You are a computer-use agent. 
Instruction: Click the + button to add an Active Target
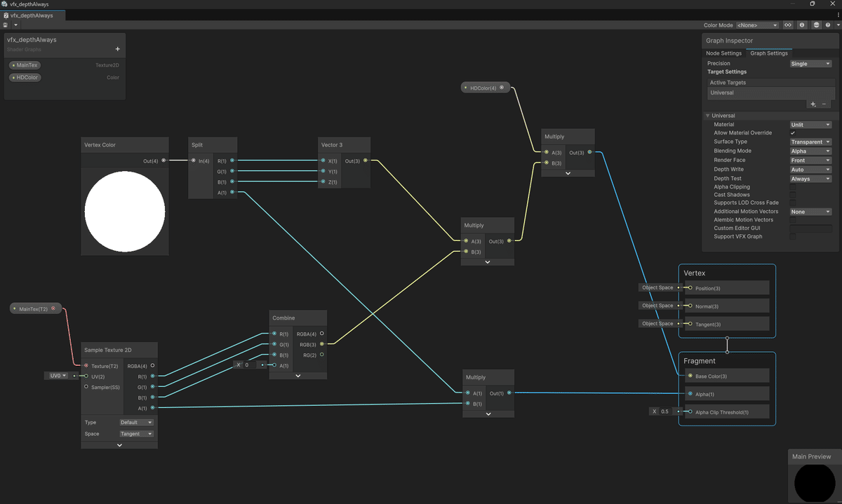(813, 104)
